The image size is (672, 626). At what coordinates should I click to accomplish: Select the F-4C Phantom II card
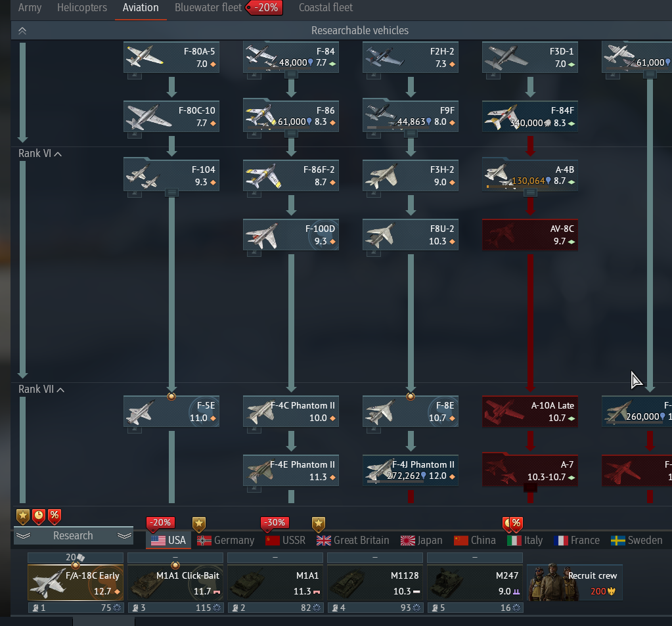pos(291,411)
